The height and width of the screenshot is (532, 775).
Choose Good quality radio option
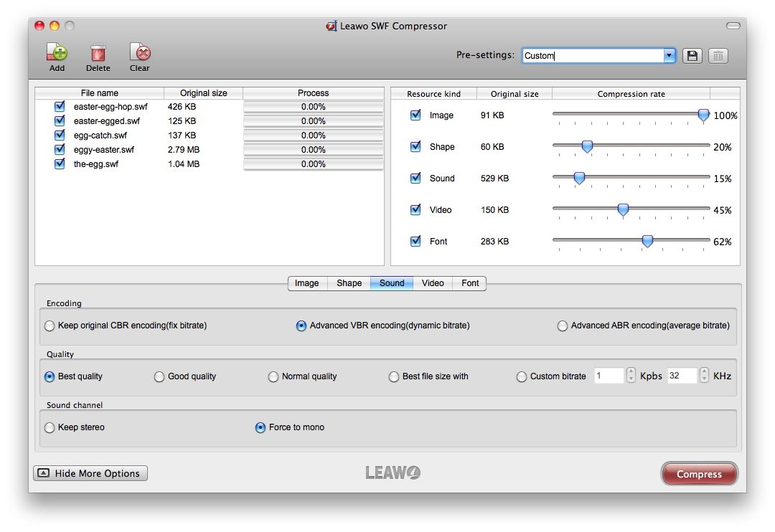coord(159,377)
